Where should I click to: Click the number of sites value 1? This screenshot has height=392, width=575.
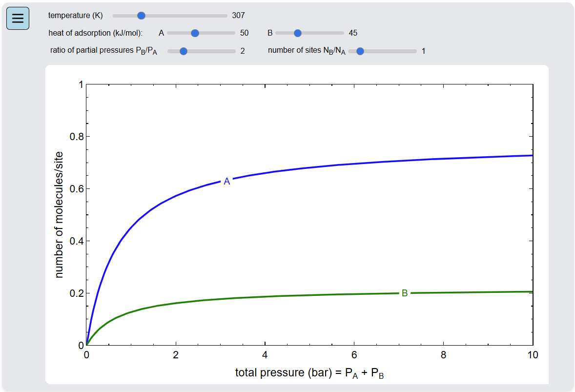(424, 51)
